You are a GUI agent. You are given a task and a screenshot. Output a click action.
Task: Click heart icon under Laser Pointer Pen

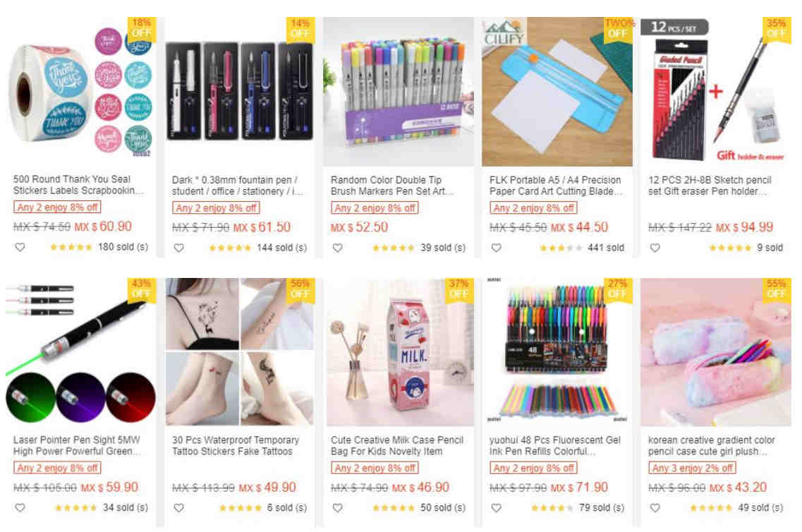pos(20,508)
